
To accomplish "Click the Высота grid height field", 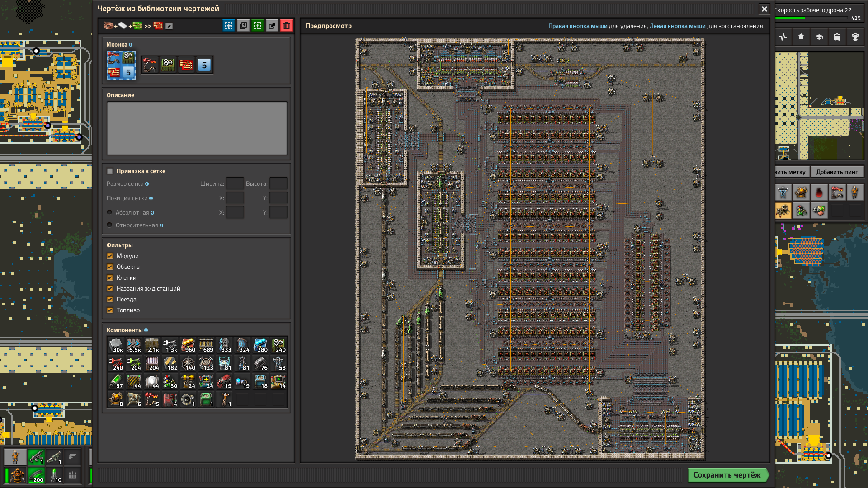I will coord(278,184).
